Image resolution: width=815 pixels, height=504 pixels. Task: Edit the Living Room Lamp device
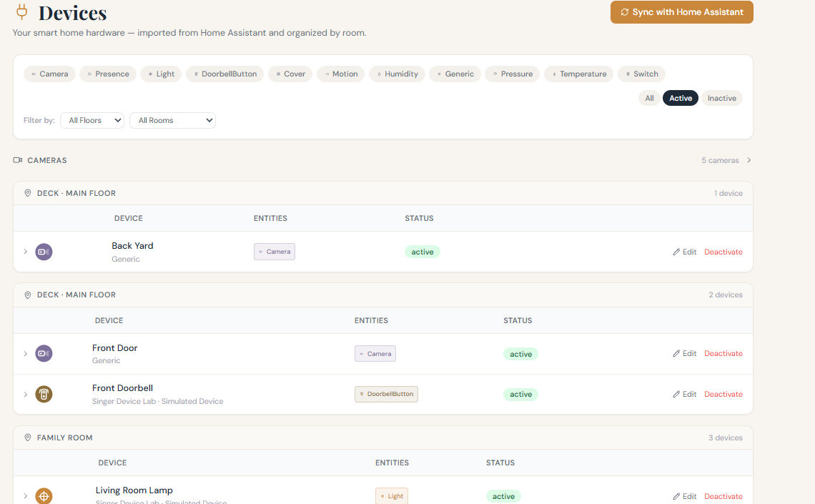coord(685,496)
